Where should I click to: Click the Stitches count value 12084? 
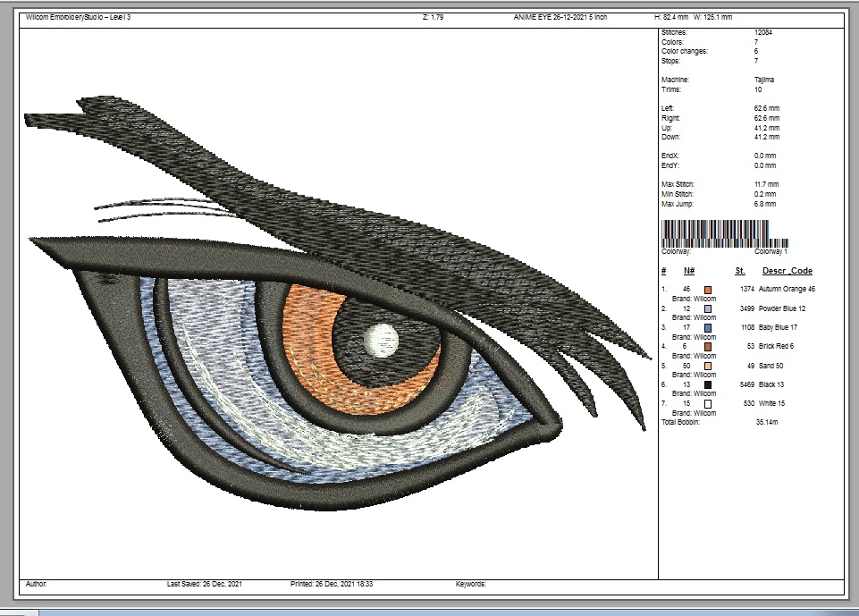[764, 32]
